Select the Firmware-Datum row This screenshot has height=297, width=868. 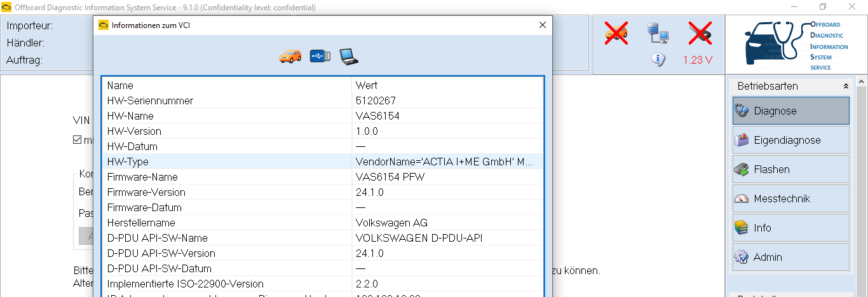coord(322,207)
